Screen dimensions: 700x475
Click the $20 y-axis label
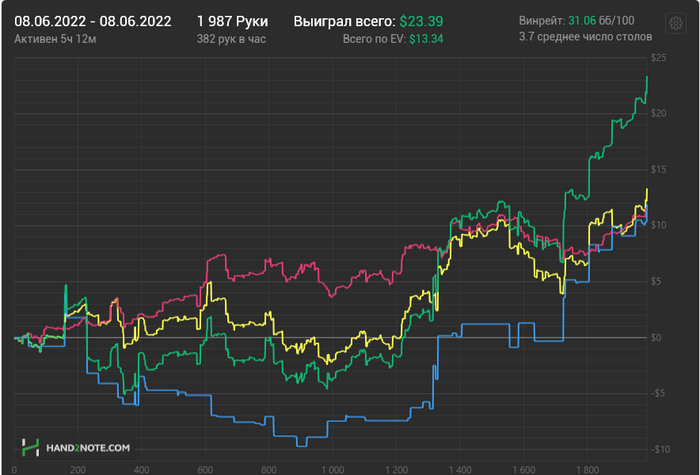click(x=658, y=113)
